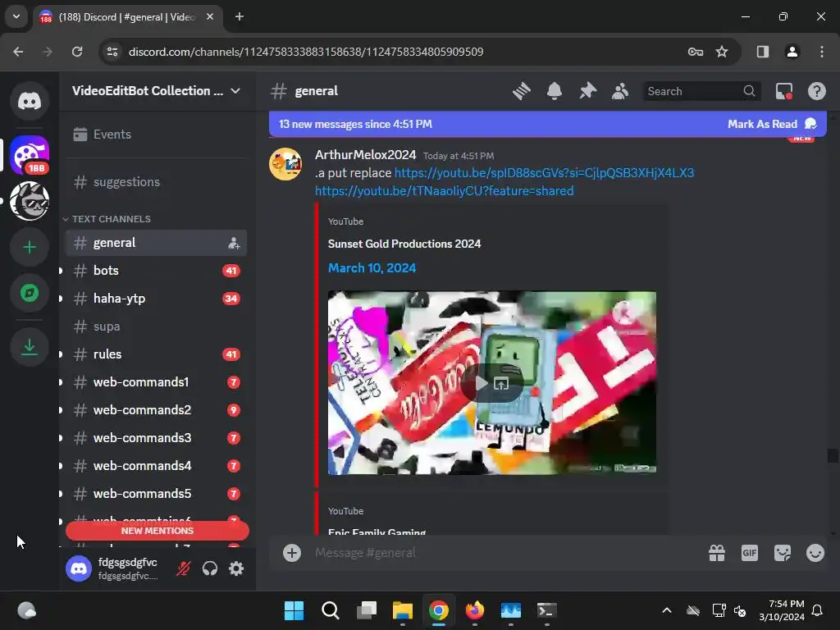
Task: Open Chrome tab search dropdown
Action: [x=16, y=16]
